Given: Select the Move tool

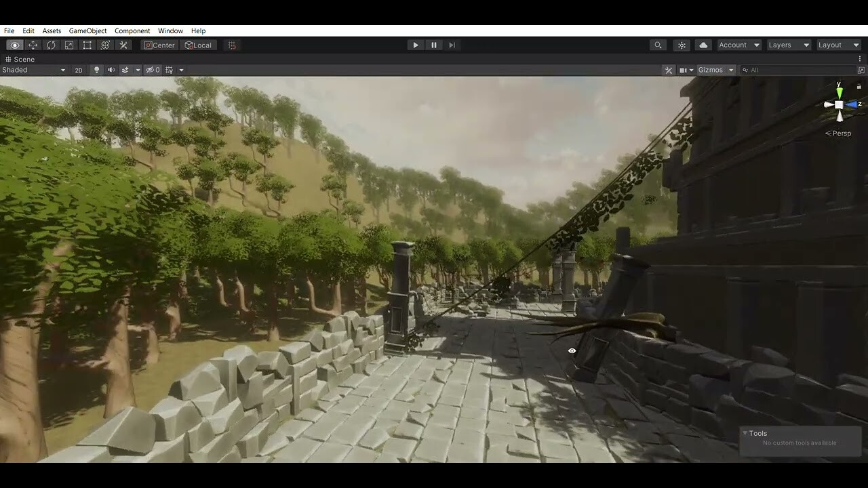Looking at the screenshot, I should pyautogui.click(x=33, y=45).
